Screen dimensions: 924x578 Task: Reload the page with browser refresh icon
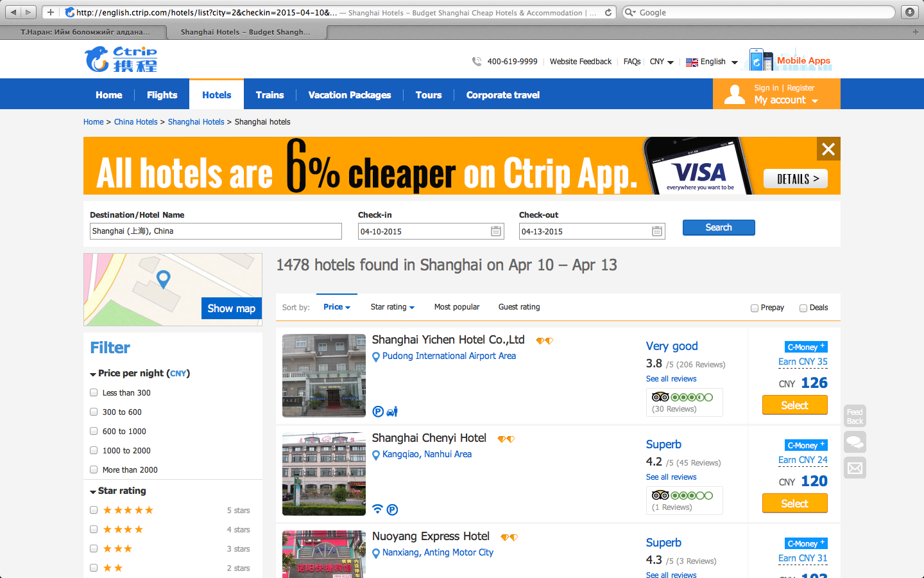(608, 12)
